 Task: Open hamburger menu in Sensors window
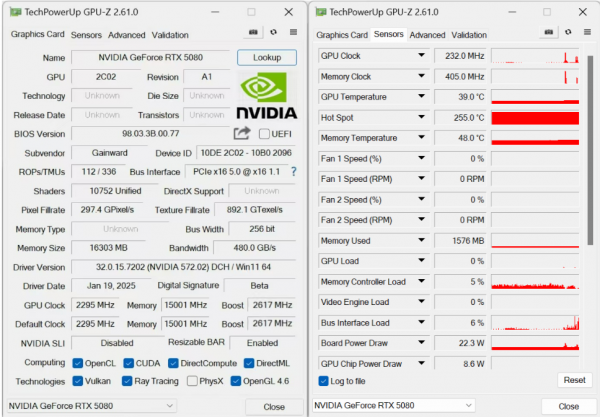(587, 32)
